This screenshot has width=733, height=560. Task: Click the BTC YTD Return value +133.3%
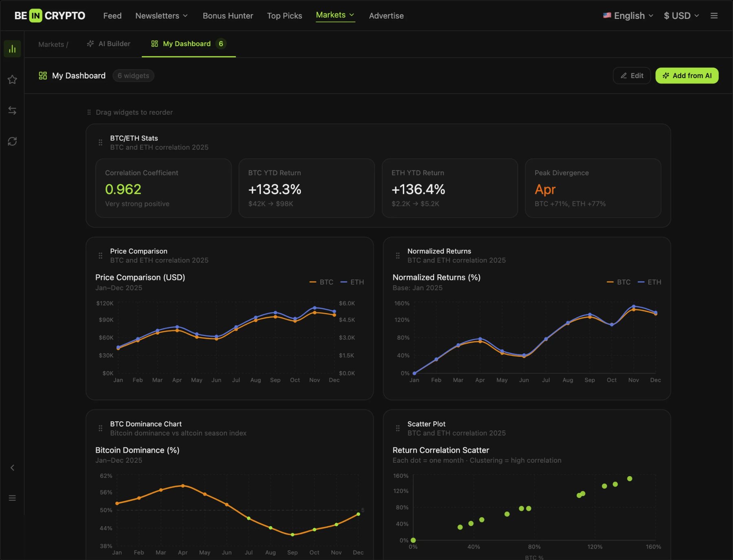(x=275, y=189)
